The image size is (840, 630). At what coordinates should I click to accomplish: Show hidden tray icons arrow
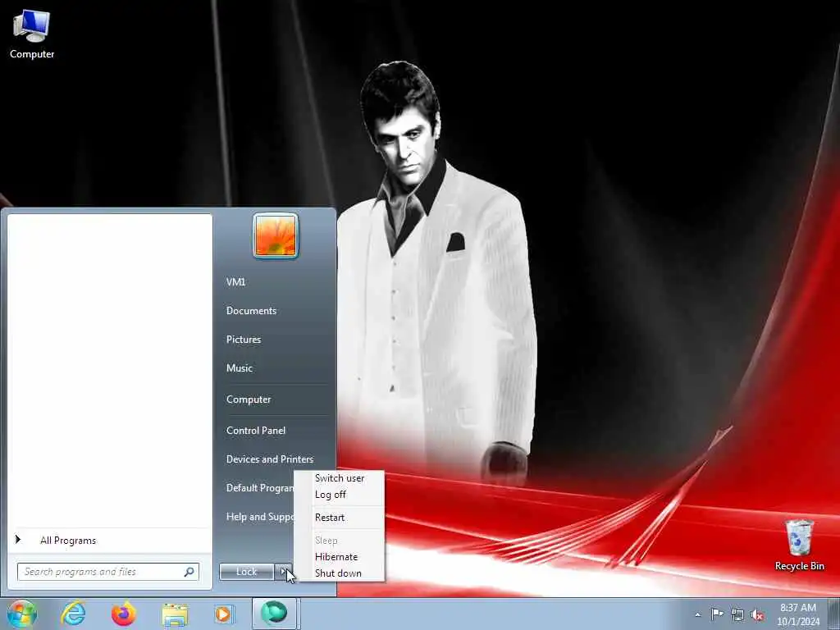pos(697,614)
